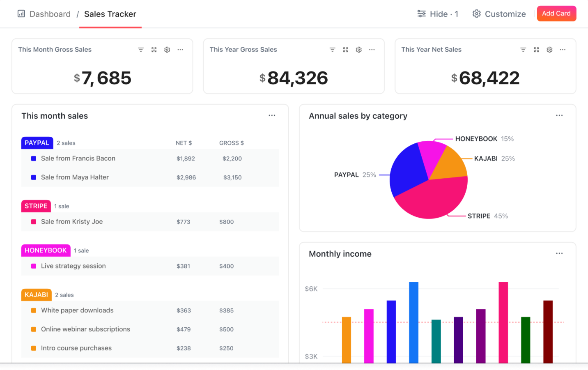Viewport: 588px width, 370px height.
Task: Click the Sale from Kristy Joe row
Action: point(72,221)
